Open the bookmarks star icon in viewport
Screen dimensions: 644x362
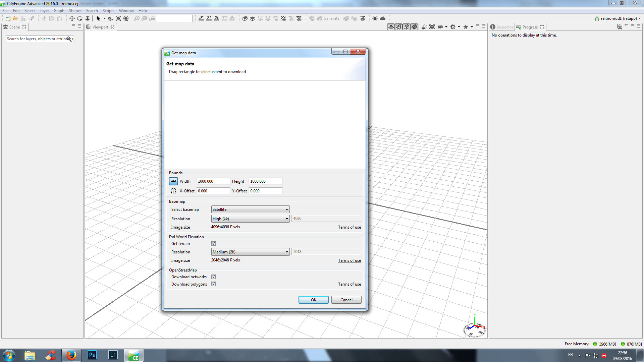(466, 27)
